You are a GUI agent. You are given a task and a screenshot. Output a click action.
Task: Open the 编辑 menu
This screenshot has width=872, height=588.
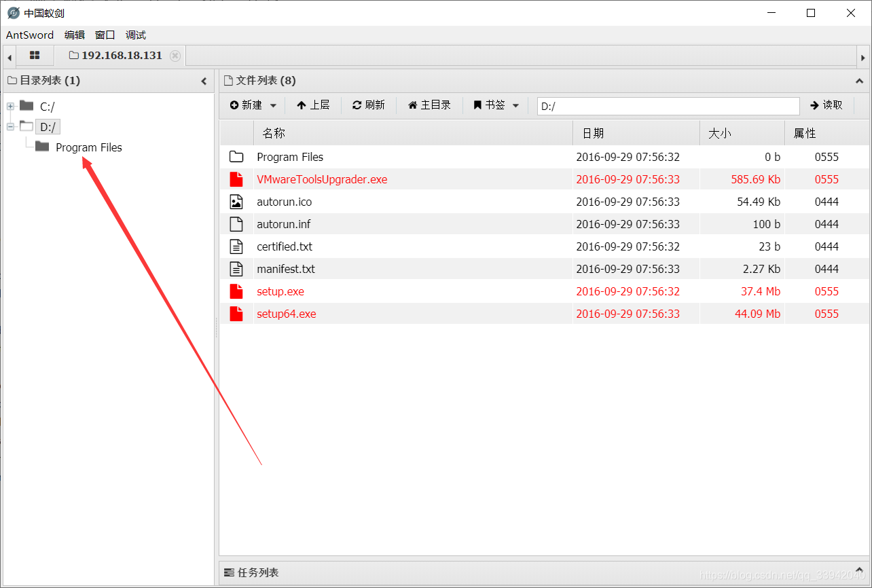[x=75, y=35]
